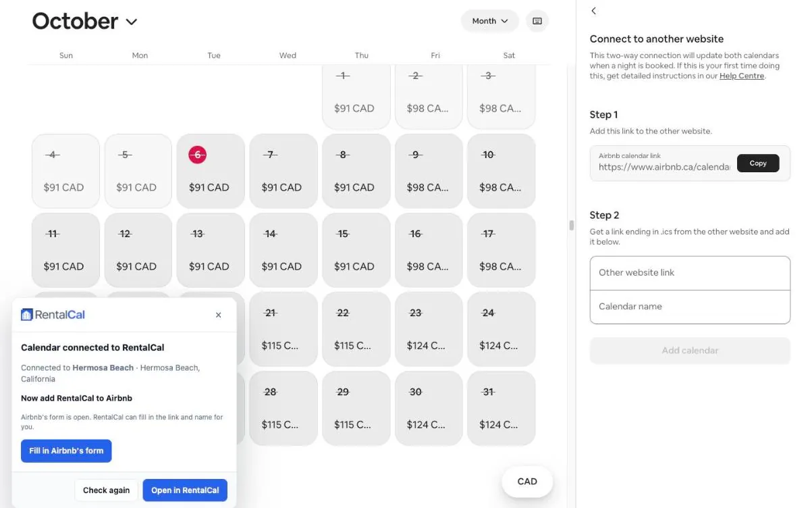
Task: Select today's date, October 6
Action: (211, 171)
